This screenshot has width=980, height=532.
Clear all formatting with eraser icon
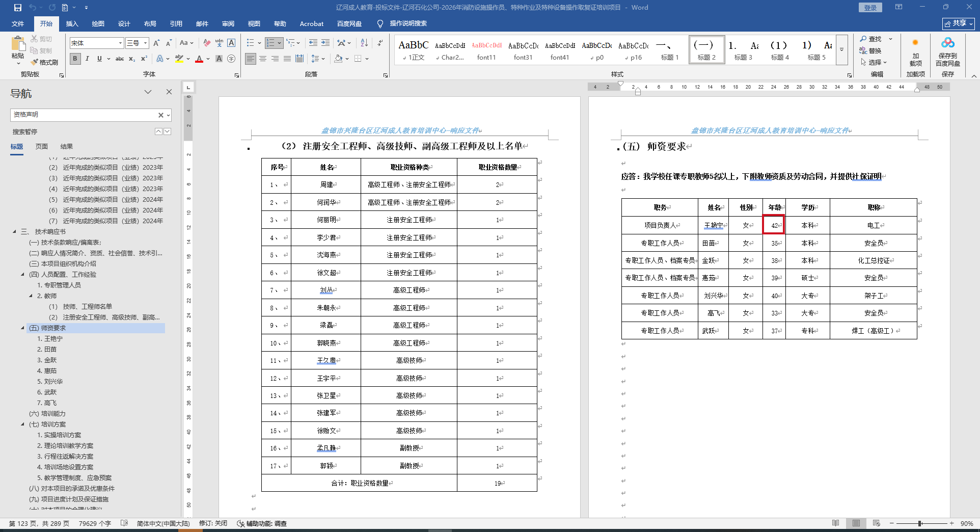click(x=207, y=43)
